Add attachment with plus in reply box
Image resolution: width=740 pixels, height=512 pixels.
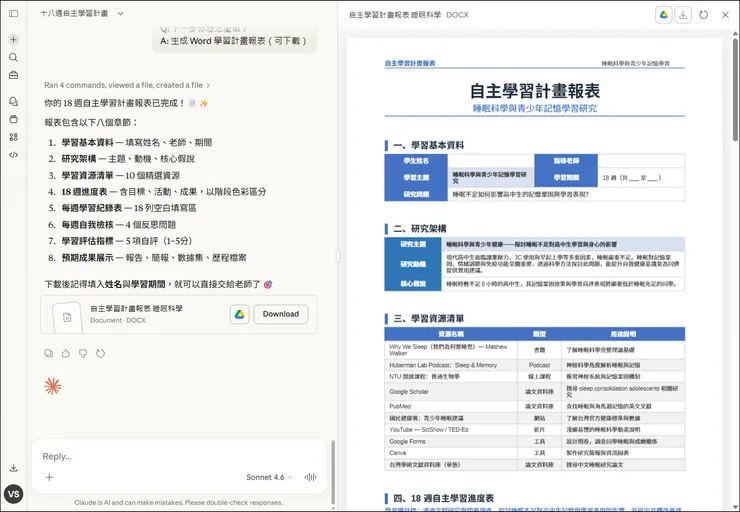tap(49, 477)
